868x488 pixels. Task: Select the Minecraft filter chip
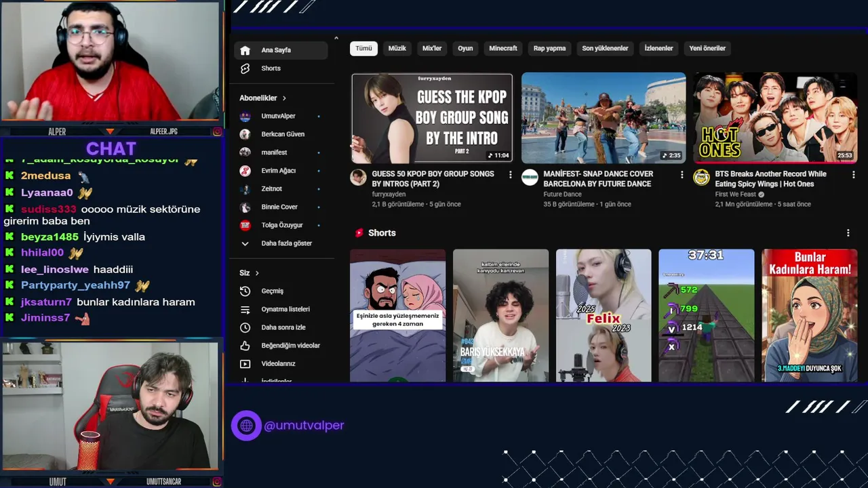coord(503,49)
